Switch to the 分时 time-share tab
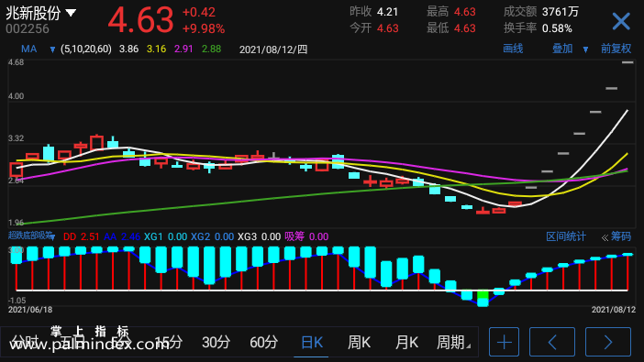The width and height of the screenshot is (644, 362). [x=24, y=342]
